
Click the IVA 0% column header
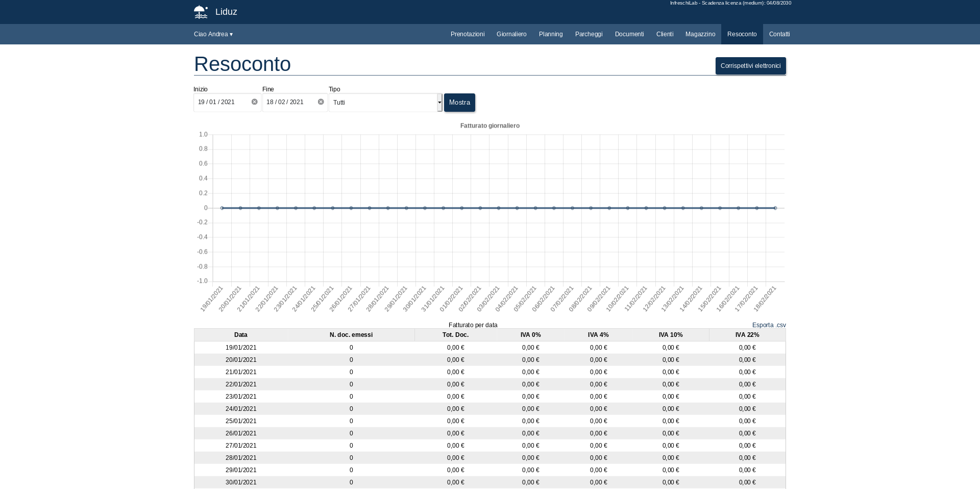tap(531, 335)
